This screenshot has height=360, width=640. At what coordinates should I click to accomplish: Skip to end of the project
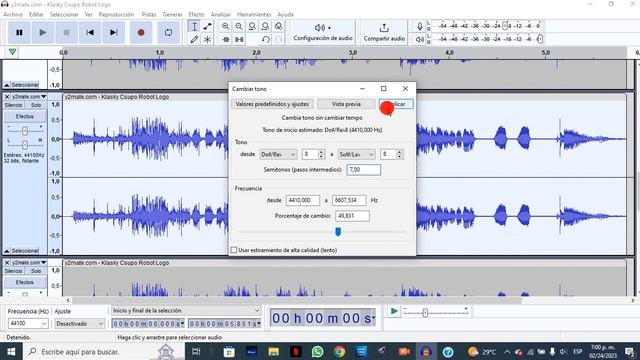(x=113, y=32)
